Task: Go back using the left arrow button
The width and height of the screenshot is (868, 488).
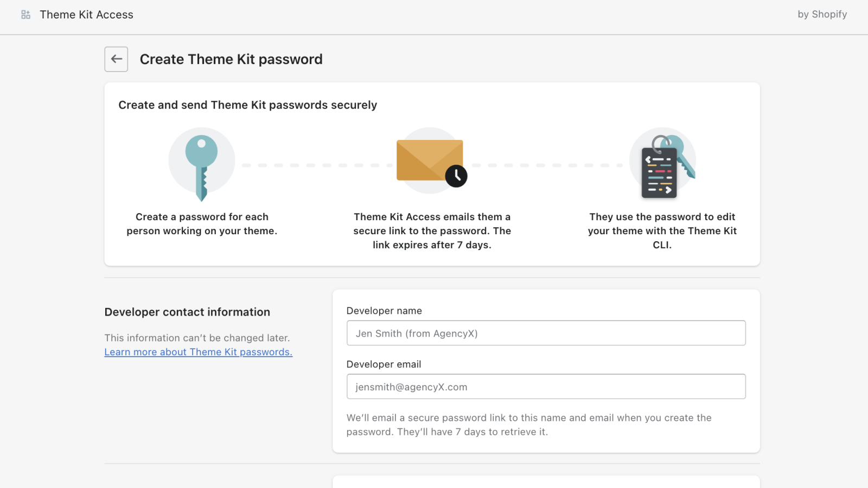Action: tap(116, 59)
